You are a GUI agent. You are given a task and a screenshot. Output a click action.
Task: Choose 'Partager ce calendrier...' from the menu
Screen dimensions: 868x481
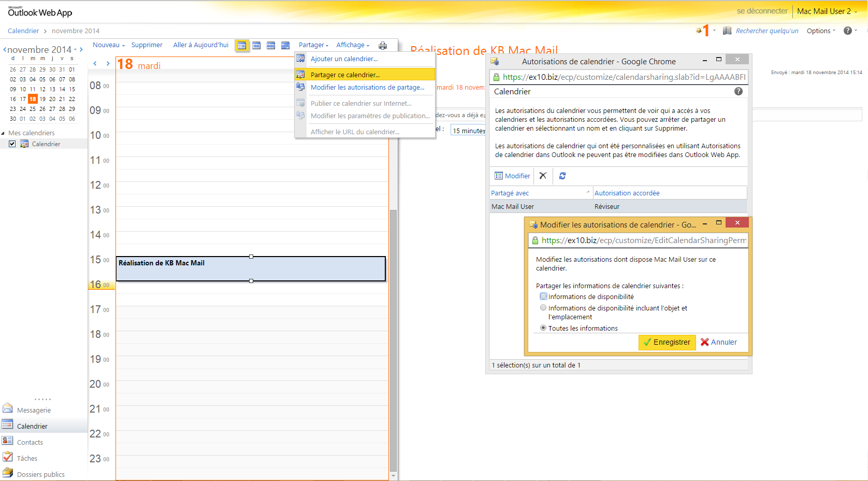pyautogui.click(x=345, y=75)
